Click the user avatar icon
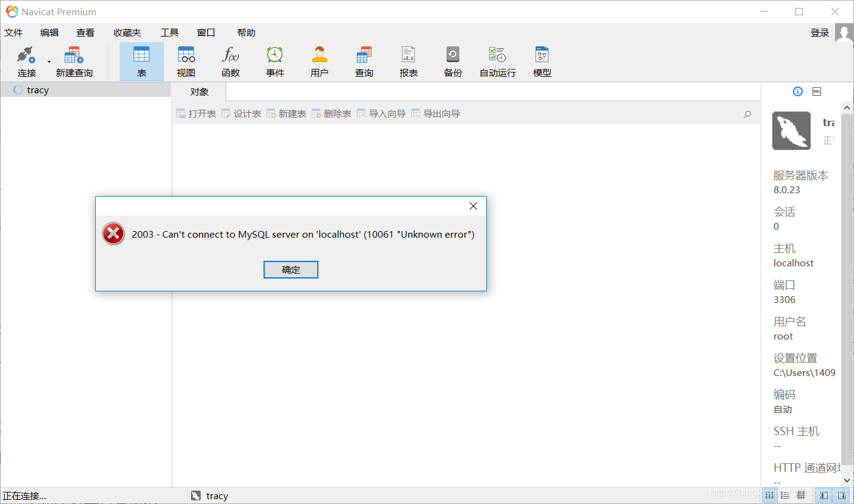 [844, 34]
